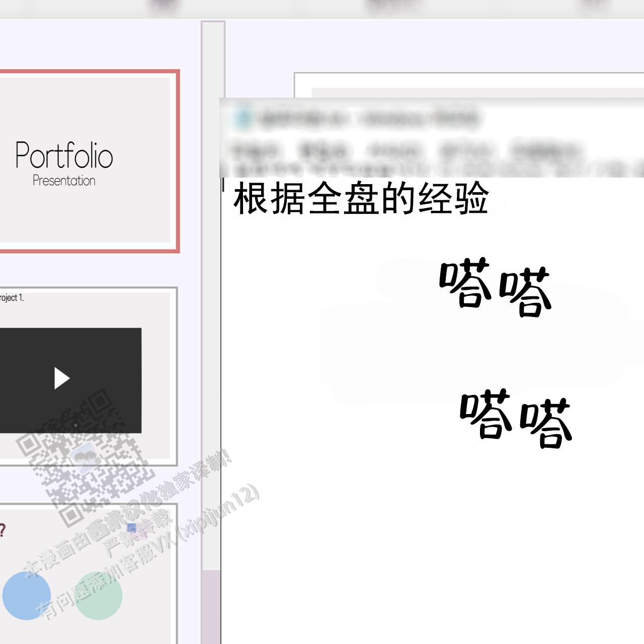Select the green circle shape on third slide
Image resolution: width=644 pixels, height=644 pixels.
coord(99,596)
